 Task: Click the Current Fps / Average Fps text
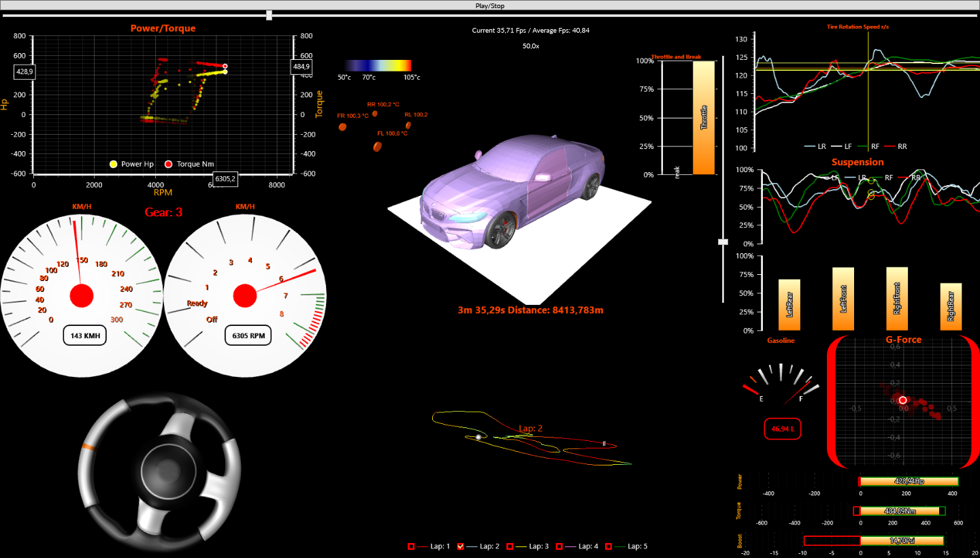(x=531, y=30)
